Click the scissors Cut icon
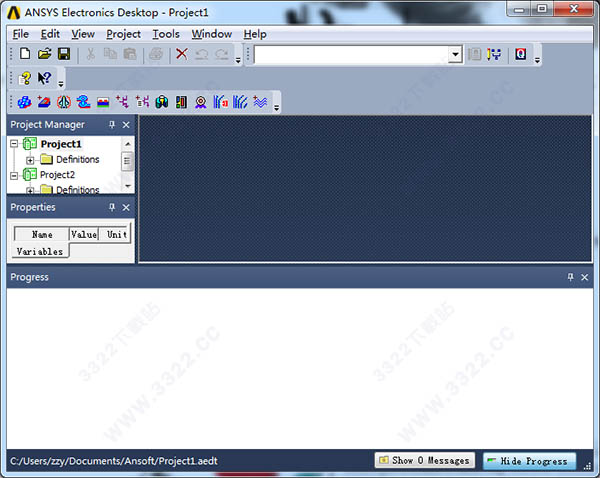This screenshot has width=600, height=478. pyautogui.click(x=91, y=54)
